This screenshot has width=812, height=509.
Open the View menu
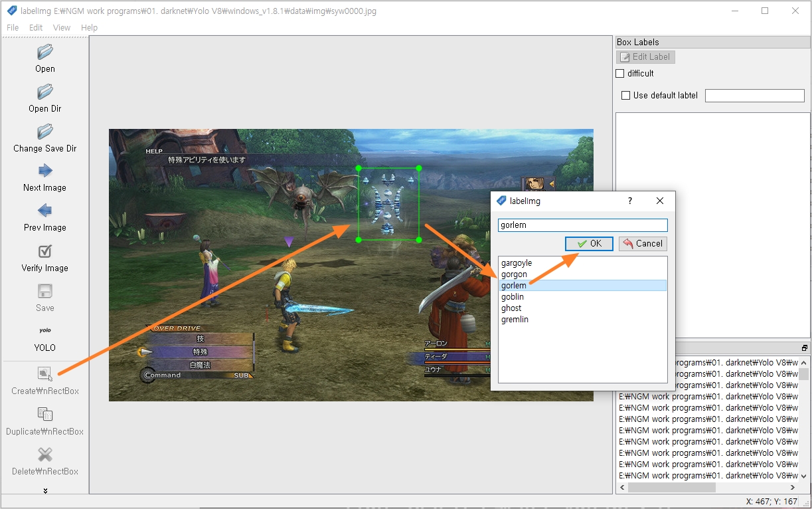pyautogui.click(x=62, y=28)
